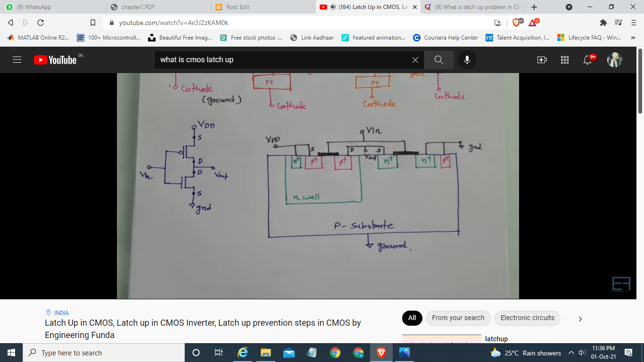Enable the 'Electronic circuits' filter chip
The image size is (644, 362).
click(x=527, y=318)
